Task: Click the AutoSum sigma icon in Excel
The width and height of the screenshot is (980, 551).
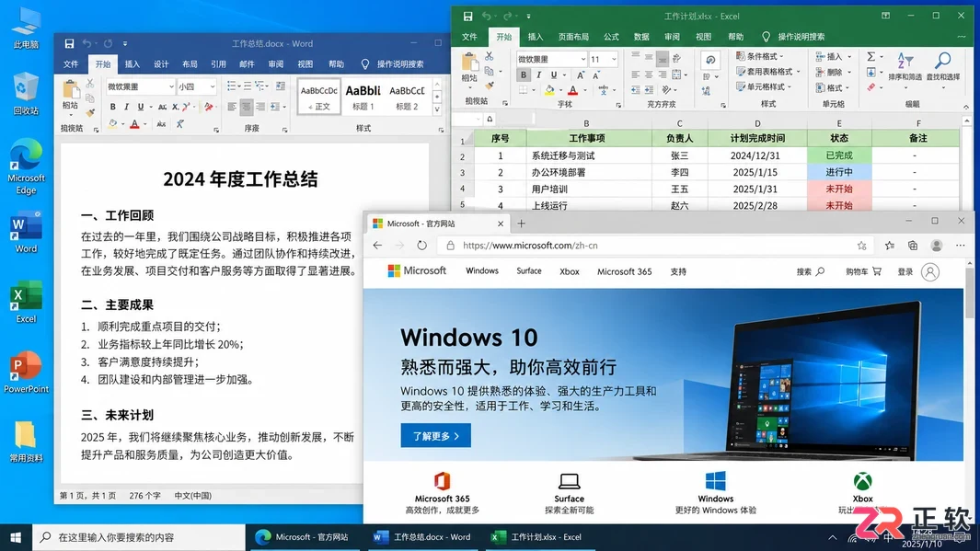Action: [x=870, y=56]
